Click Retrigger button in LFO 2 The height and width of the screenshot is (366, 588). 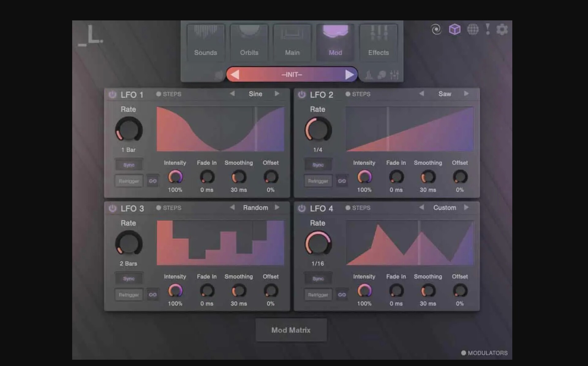coord(318,181)
